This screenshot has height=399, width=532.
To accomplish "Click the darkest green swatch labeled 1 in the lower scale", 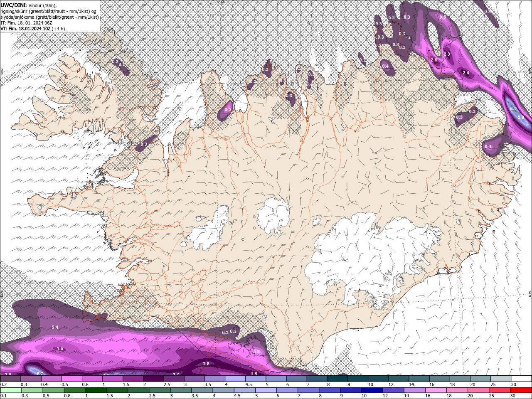I will pyautogui.click(x=95, y=390).
